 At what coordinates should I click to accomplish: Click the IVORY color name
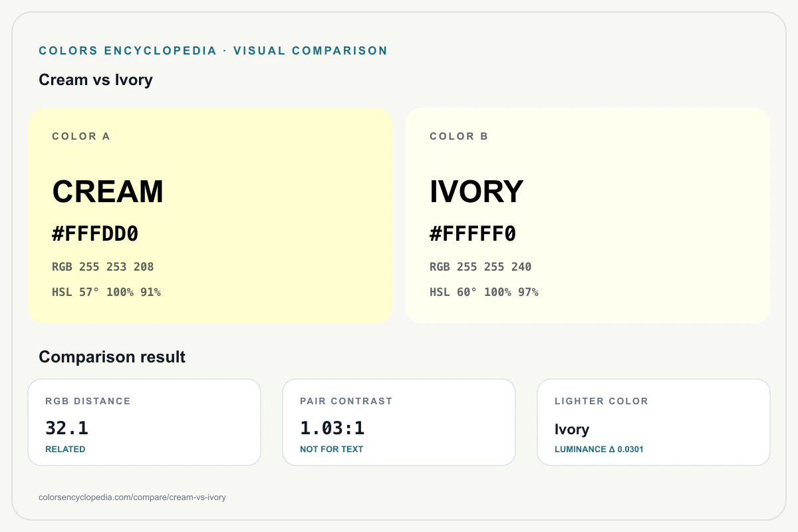(x=477, y=192)
